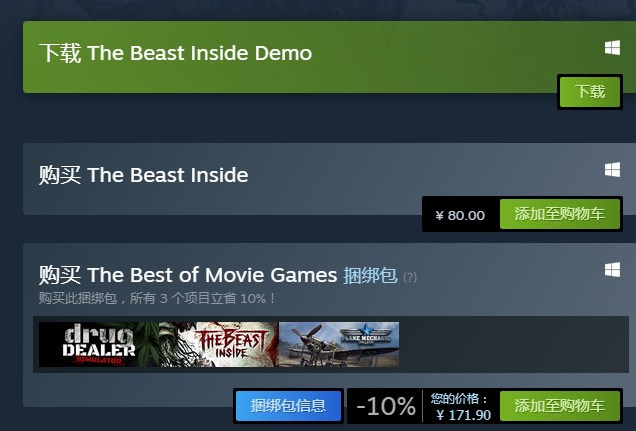Add The Beast Inside to cart for ¥80.00

560,214
